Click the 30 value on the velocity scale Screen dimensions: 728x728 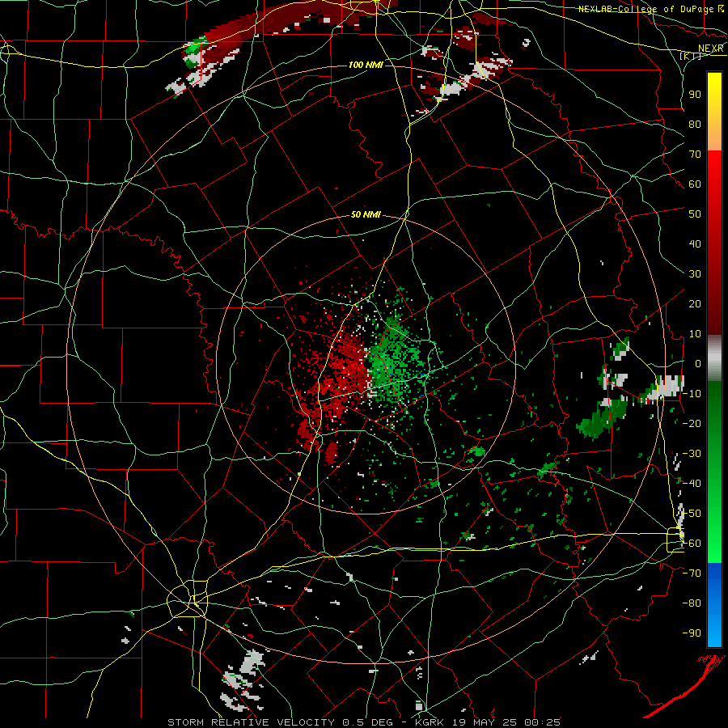695,274
